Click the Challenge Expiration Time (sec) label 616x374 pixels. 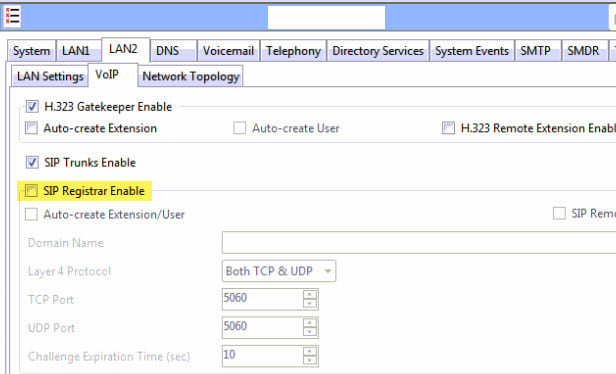coord(109,357)
